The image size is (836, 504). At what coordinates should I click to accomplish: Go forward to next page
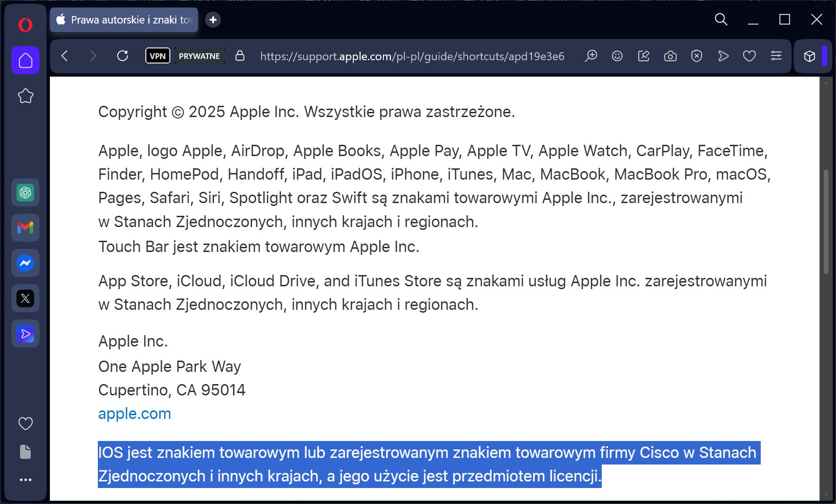tap(93, 56)
